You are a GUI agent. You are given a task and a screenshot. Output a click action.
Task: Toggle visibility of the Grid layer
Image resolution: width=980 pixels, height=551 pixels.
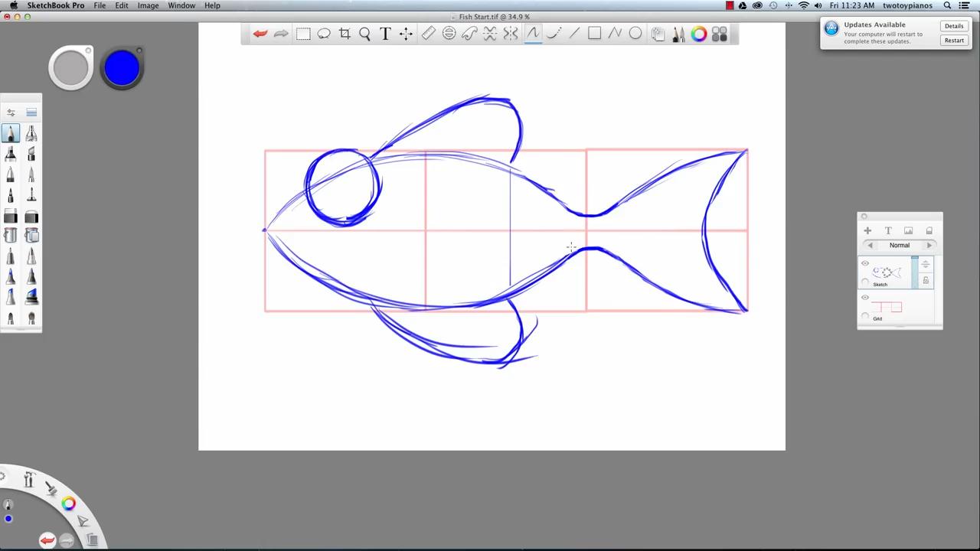(865, 298)
